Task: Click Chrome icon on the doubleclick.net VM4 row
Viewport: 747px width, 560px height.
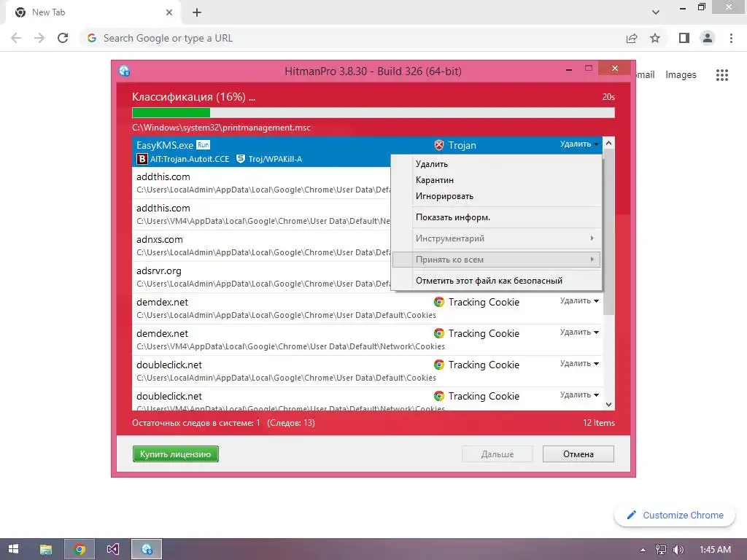Action: pos(438,396)
